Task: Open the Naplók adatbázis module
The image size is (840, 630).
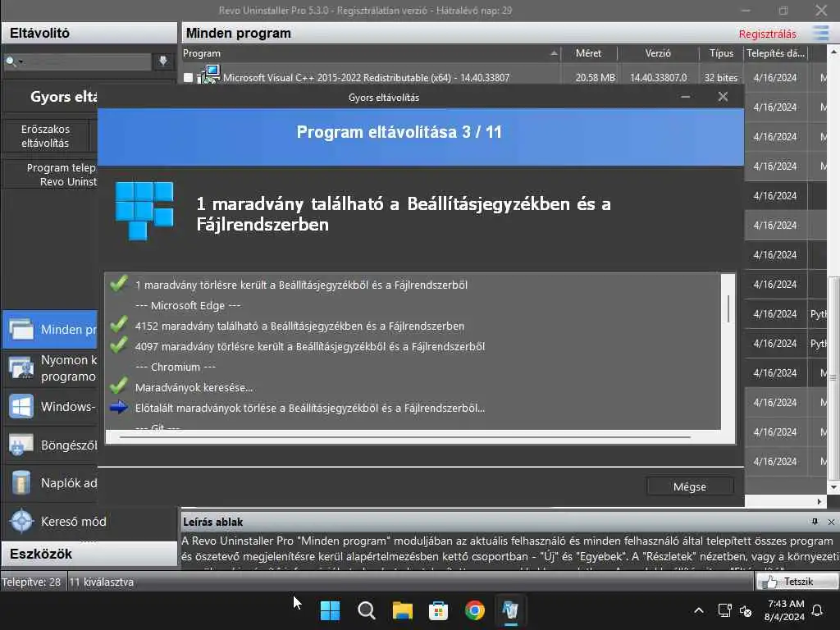Action: (50, 482)
